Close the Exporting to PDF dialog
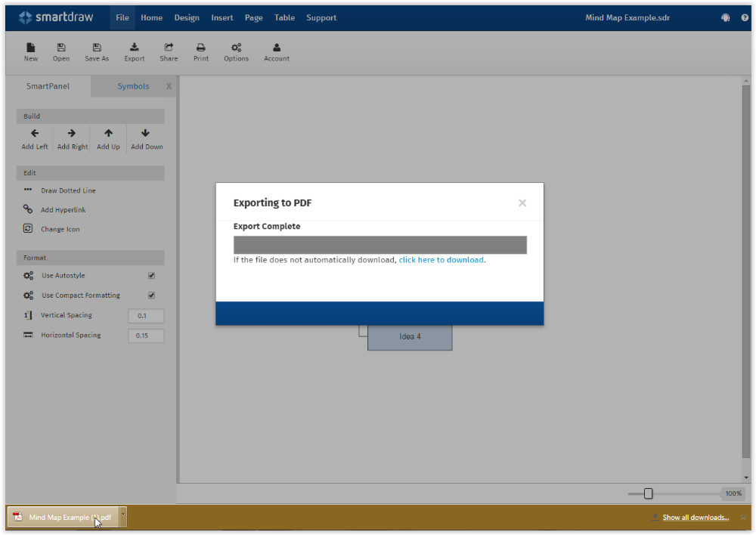Screen dimensions: 756x535 522,203
